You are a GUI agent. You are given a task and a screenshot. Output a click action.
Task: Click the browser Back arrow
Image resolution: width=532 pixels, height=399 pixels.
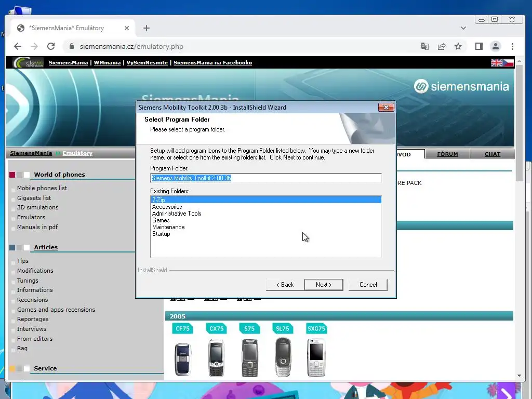point(18,46)
